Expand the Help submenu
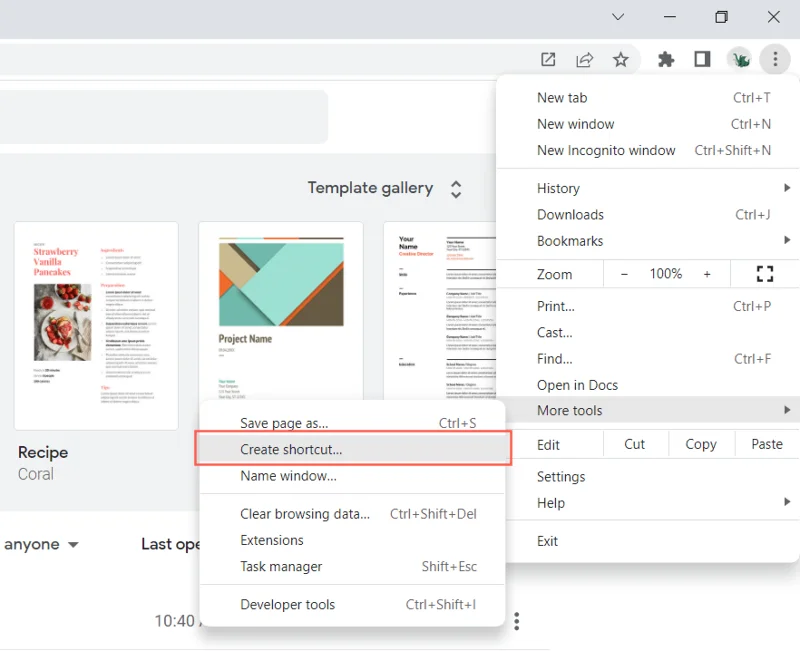The width and height of the screenshot is (800, 651). tap(648, 503)
